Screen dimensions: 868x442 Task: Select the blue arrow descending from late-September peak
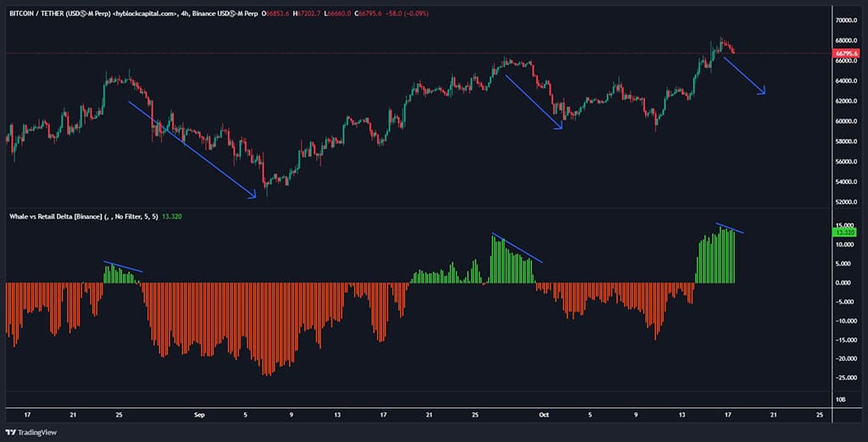coord(534,102)
